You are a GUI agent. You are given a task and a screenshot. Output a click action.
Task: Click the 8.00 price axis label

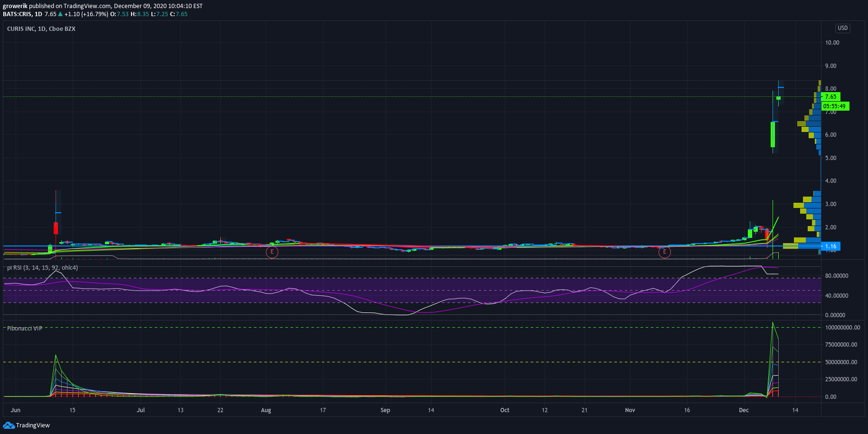830,88
